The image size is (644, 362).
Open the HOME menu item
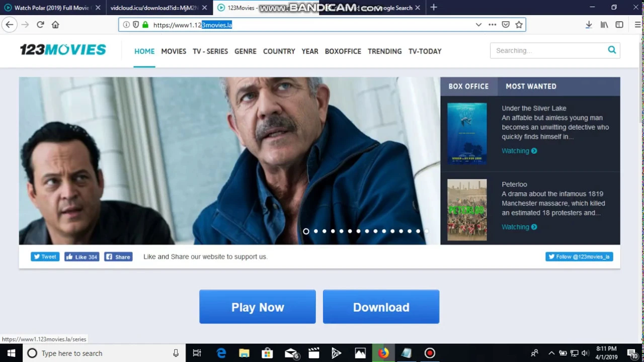tap(144, 51)
